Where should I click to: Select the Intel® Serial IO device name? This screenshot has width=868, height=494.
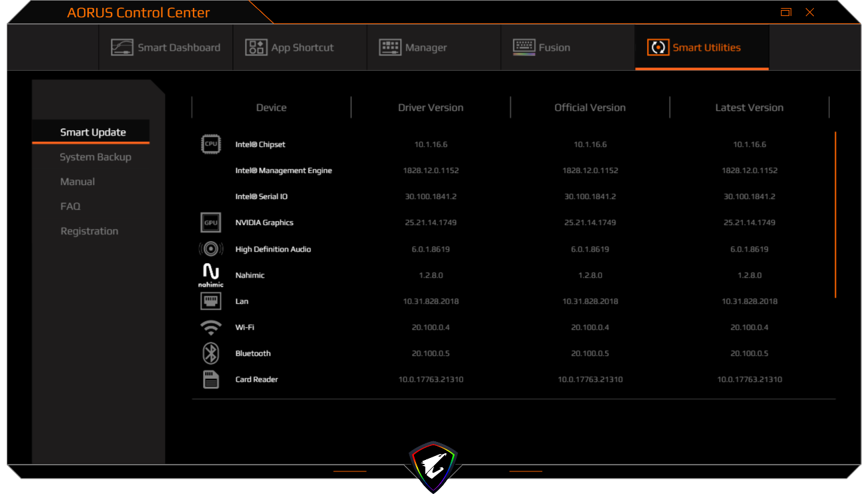coord(262,196)
